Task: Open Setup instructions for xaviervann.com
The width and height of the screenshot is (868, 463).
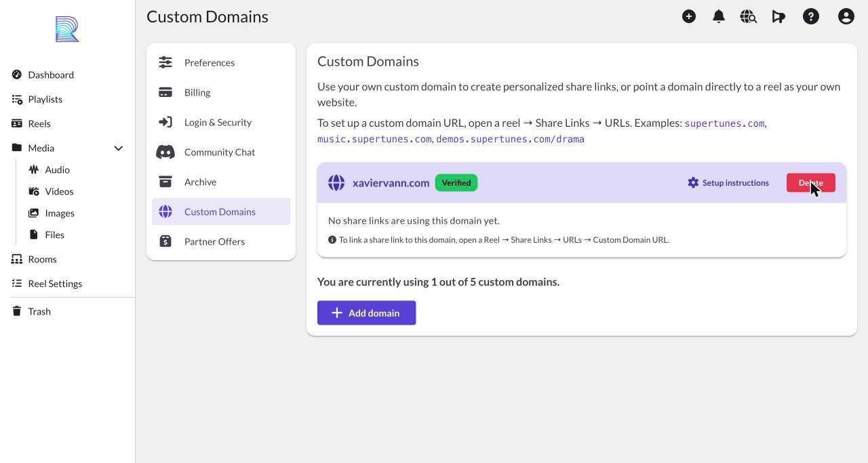Action: point(728,182)
